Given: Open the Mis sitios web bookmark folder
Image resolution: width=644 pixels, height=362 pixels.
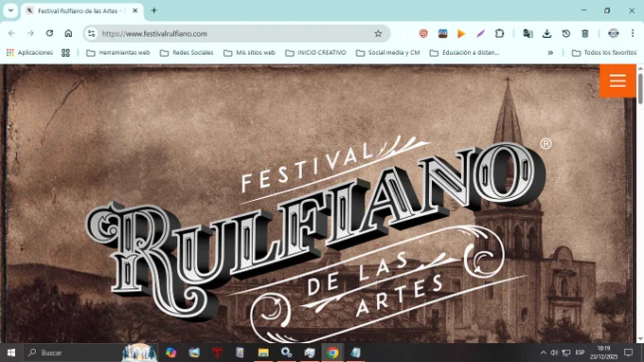Looking at the screenshot, I should (249, 53).
